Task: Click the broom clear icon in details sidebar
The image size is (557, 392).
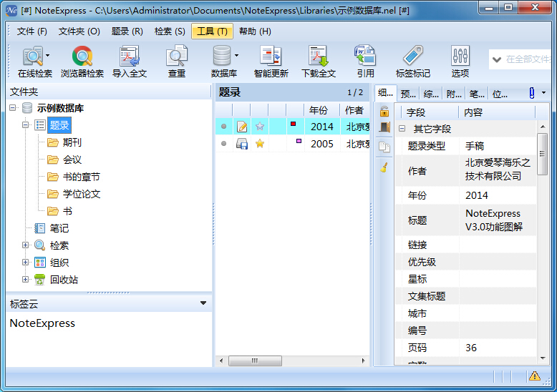Action: click(x=384, y=167)
